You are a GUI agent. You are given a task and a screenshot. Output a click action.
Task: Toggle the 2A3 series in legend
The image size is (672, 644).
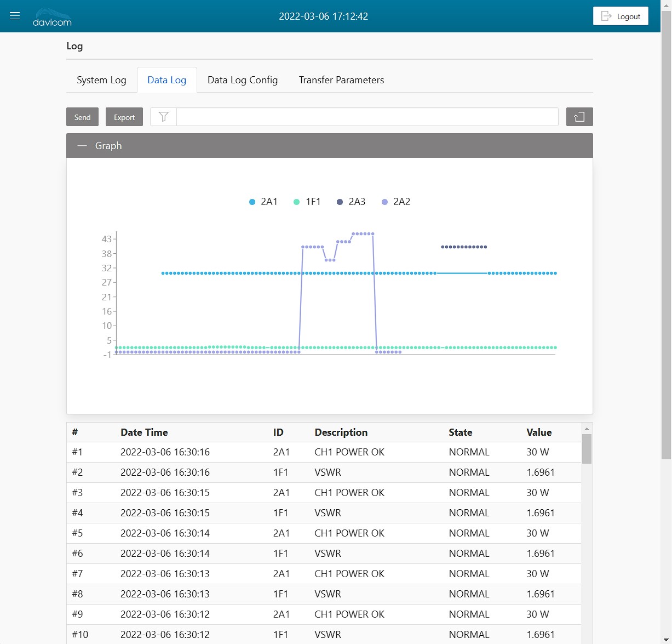[x=351, y=202]
